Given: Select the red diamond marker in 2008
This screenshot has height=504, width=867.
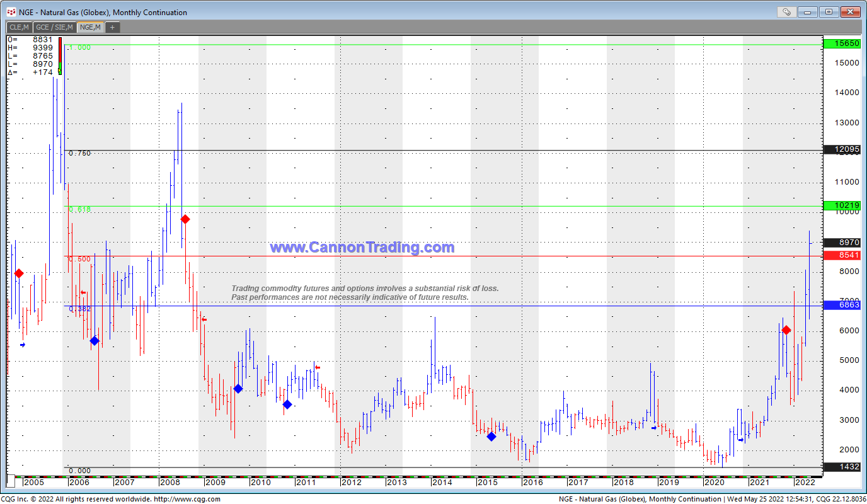Looking at the screenshot, I should (x=185, y=219).
